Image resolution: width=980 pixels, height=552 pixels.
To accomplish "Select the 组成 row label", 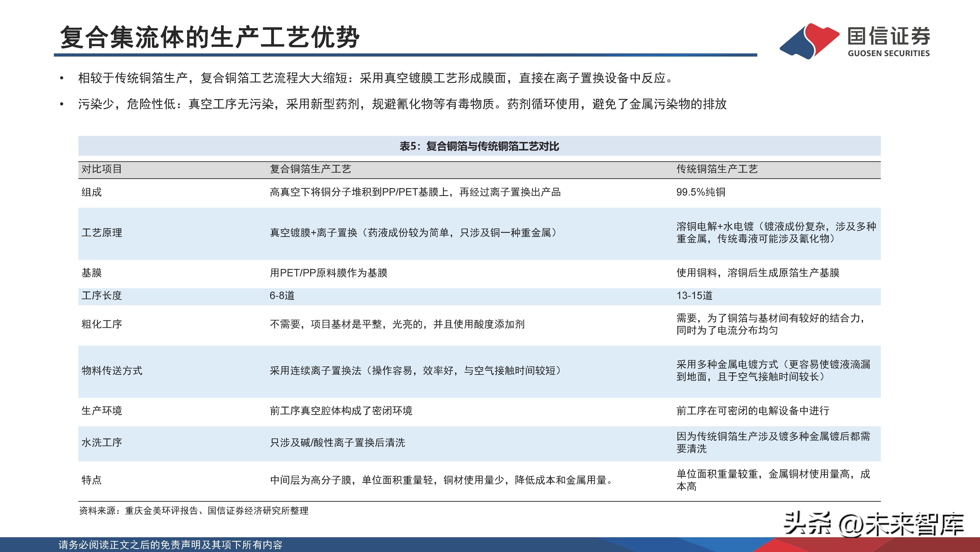I will 92,192.
